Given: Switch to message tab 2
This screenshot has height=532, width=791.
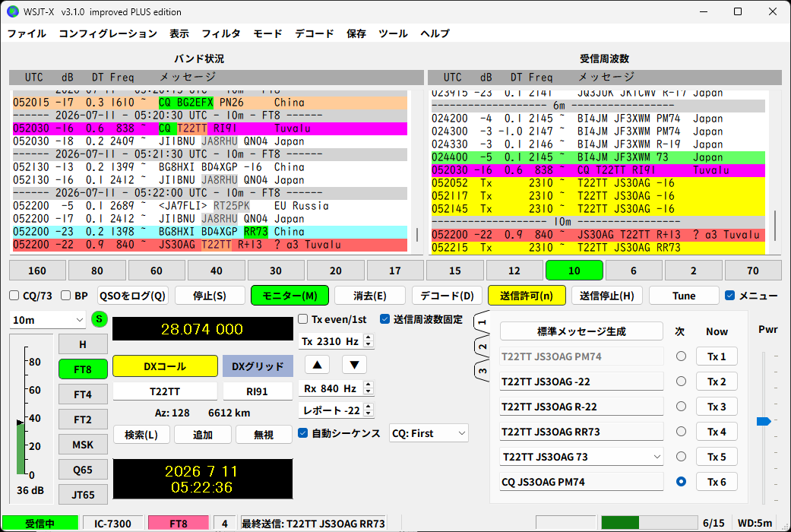Looking at the screenshot, I should point(482,347).
